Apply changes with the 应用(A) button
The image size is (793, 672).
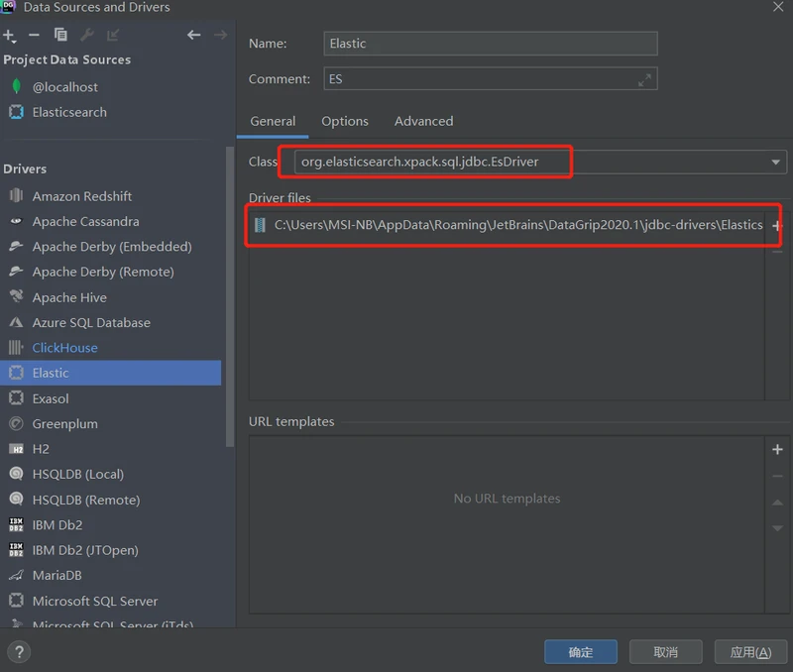coord(750,652)
